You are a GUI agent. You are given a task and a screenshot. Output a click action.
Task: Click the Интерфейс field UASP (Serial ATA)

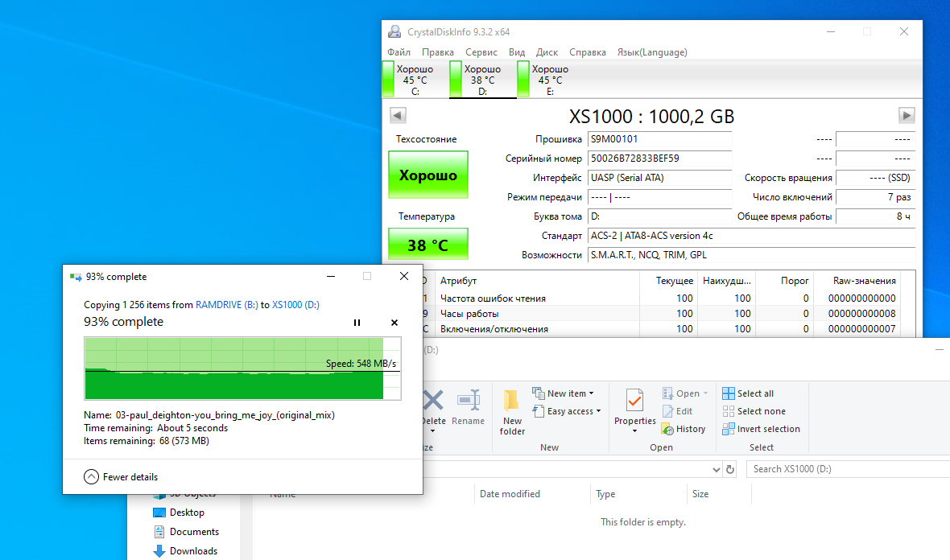point(659,178)
